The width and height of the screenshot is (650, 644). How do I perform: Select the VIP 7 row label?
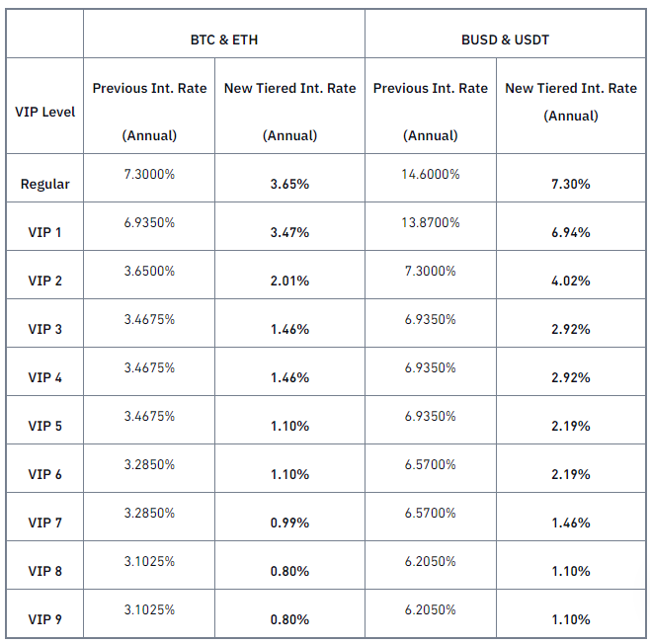tap(44, 523)
